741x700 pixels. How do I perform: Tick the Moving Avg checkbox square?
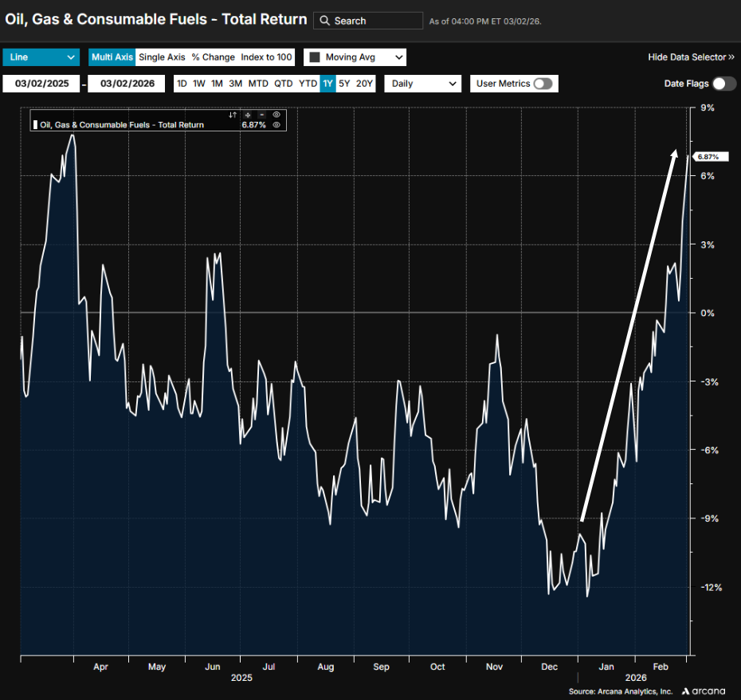click(x=314, y=57)
